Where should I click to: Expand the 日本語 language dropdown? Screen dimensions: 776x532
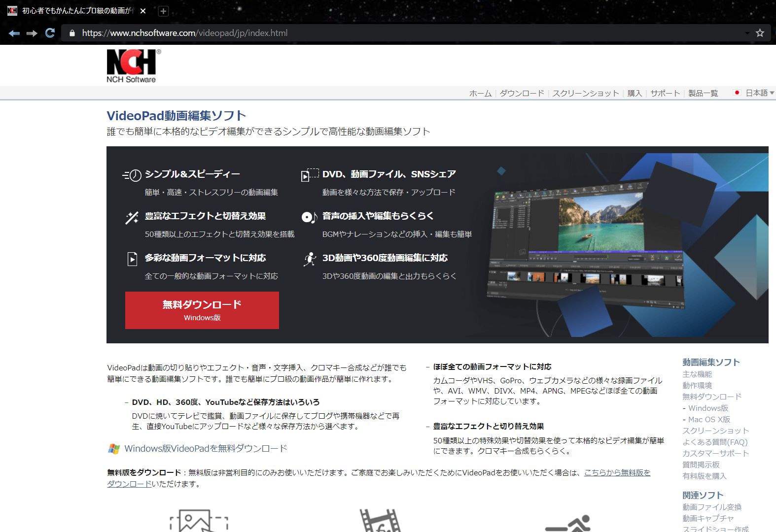(x=760, y=93)
